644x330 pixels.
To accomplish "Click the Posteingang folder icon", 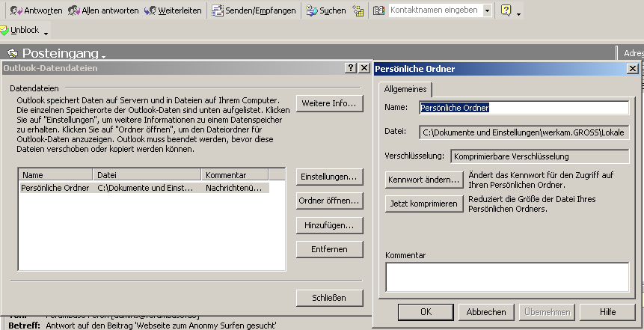I will pyautogui.click(x=13, y=53).
